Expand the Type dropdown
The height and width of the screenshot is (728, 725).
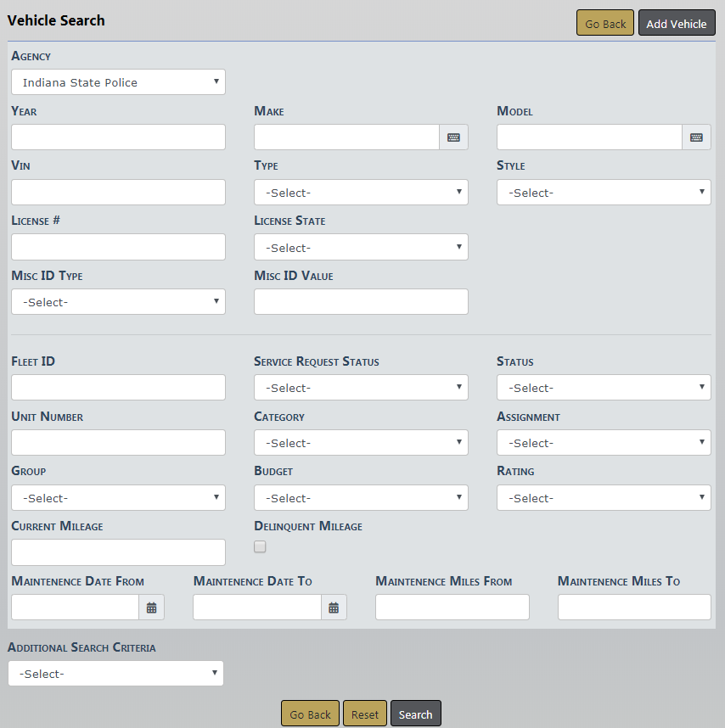pos(361,193)
